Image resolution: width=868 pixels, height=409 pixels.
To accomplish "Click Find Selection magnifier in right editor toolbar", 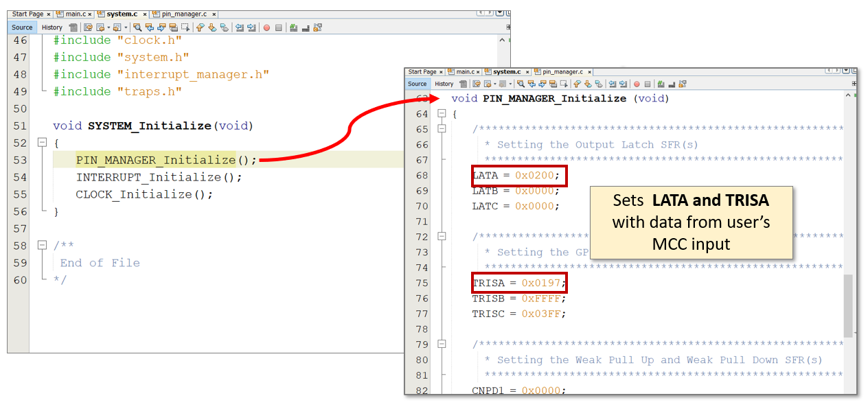I will (x=521, y=84).
